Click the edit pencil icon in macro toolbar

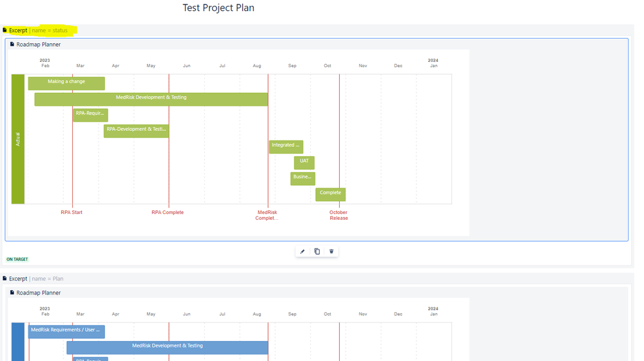click(x=302, y=251)
